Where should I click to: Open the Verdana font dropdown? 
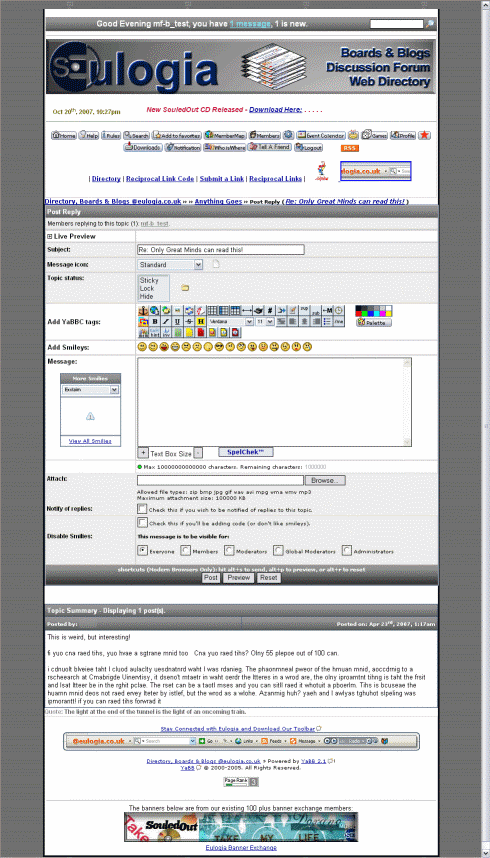pyautogui.click(x=231, y=321)
